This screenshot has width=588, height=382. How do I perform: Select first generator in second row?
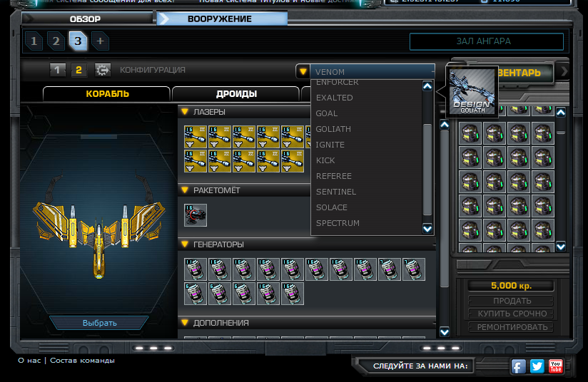coord(196,294)
